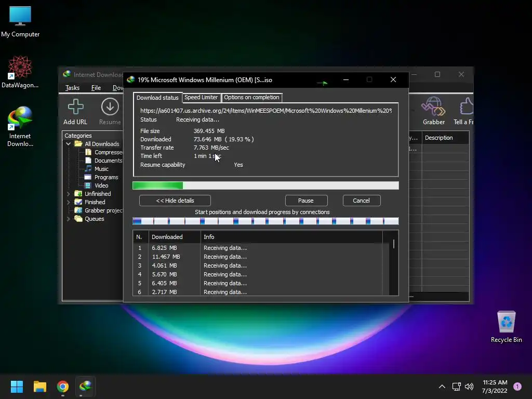Image resolution: width=532 pixels, height=399 pixels.
Task: Minimize the download progress dialog
Action: [x=345, y=79]
